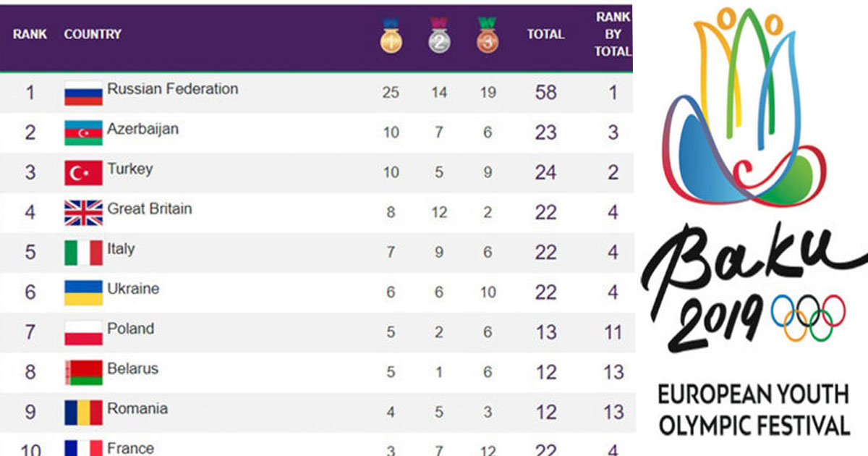Screen dimensions: 868x456
Task: Open the Russian Federation country link
Action: click(172, 89)
